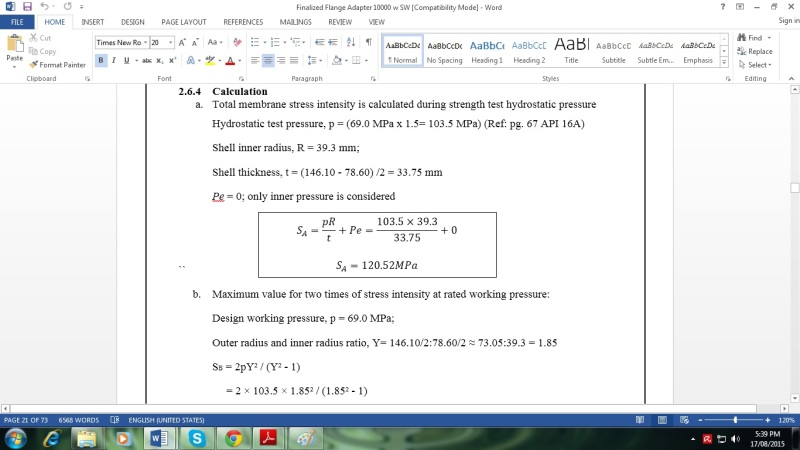Open Replace dialog

click(755, 51)
